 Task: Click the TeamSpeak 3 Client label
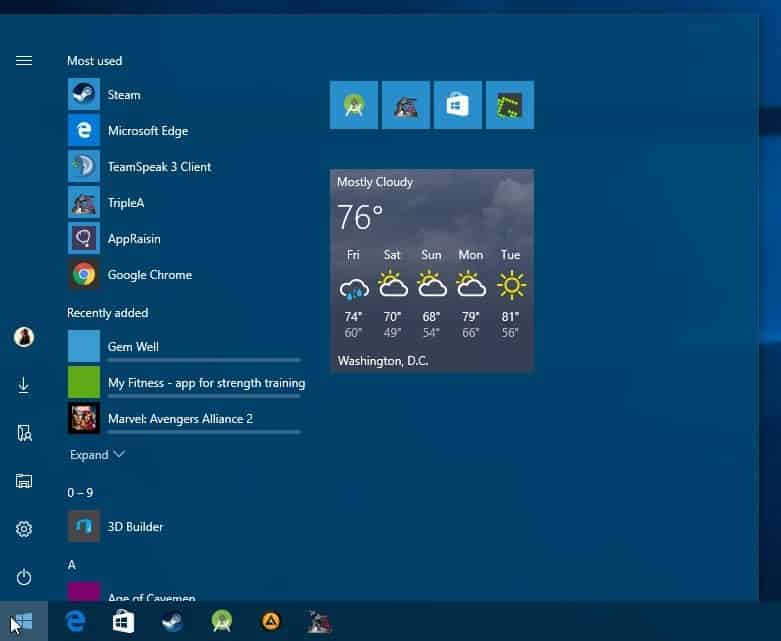point(159,167)
